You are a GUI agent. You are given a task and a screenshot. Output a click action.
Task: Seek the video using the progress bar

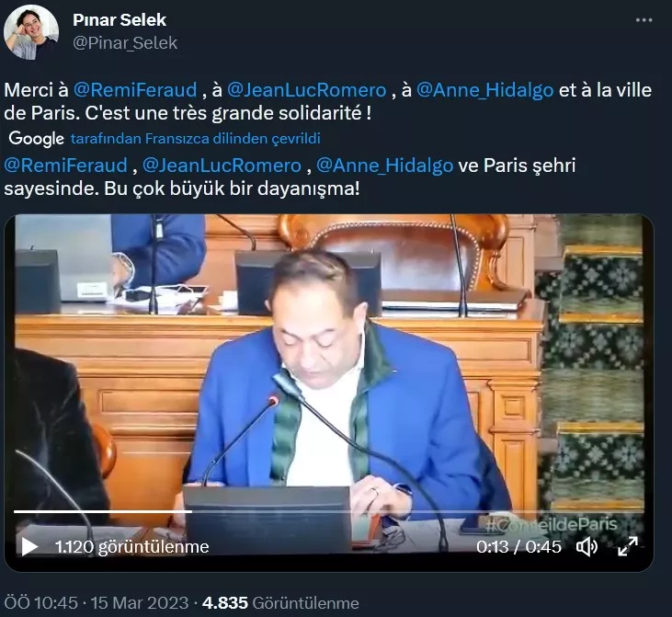(328, 511)
